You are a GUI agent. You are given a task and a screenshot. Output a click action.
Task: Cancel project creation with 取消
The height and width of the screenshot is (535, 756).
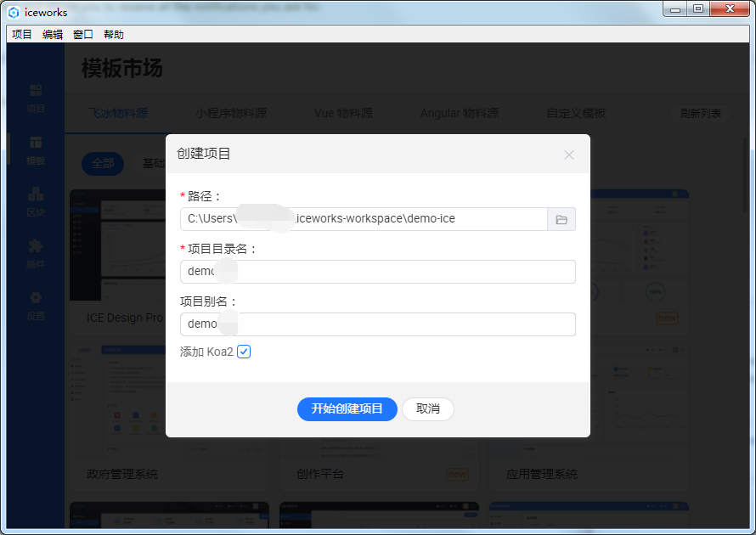coord(428,409)
